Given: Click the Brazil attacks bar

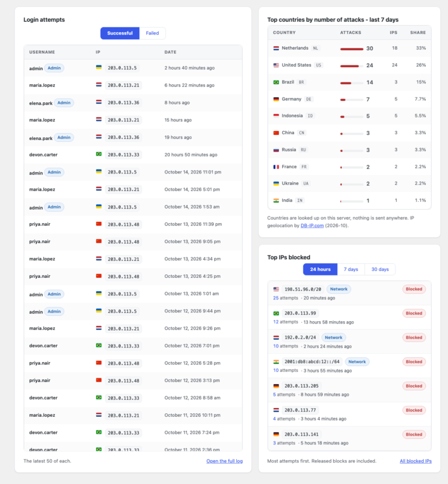Looking at the screenshot, I should 352,83.
